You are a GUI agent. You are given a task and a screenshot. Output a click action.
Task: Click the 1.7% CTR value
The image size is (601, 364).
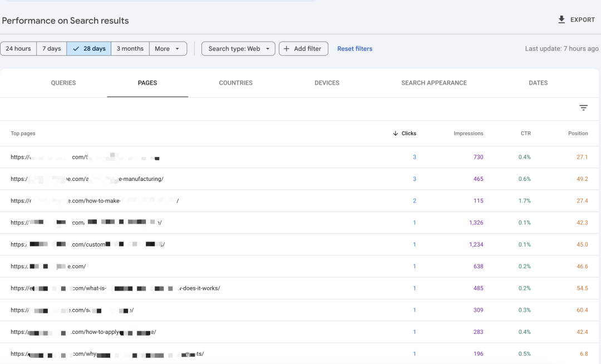click(525, 201)
